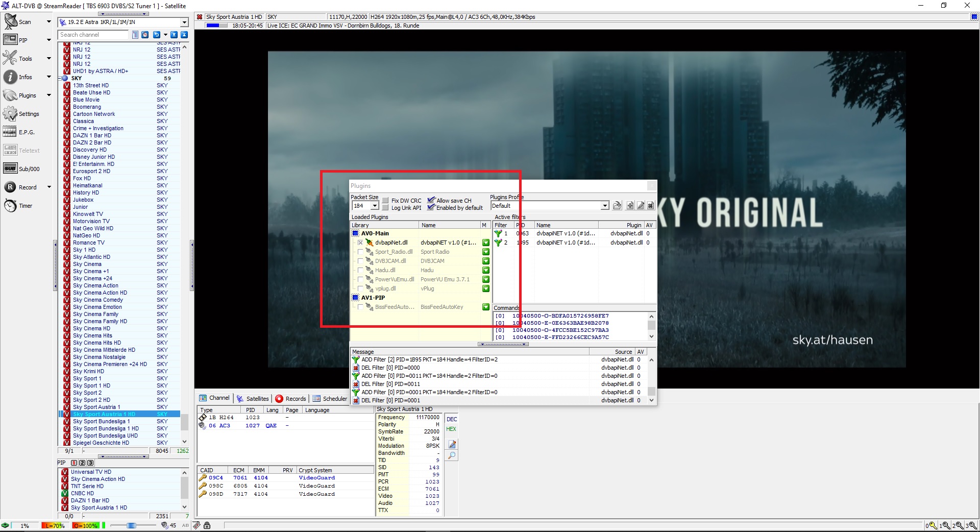This screenshot has height=532, width=980.
Task: Click the Search channel input field
Action: [93, 35]
